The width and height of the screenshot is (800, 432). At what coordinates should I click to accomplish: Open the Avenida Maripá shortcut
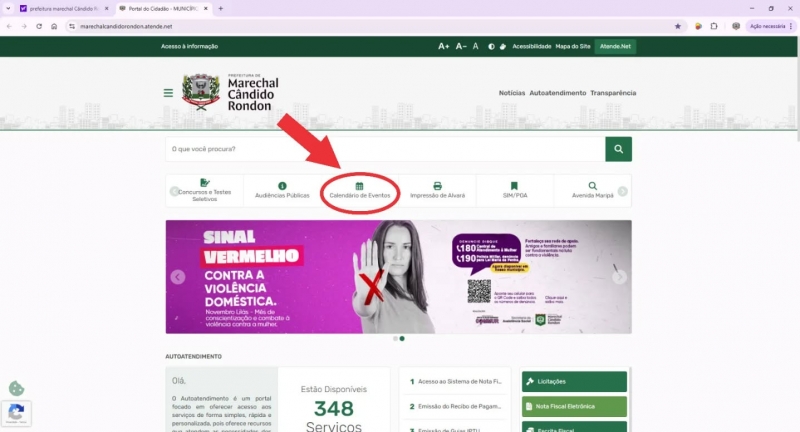pyautogui.click(x=592, y=190)
